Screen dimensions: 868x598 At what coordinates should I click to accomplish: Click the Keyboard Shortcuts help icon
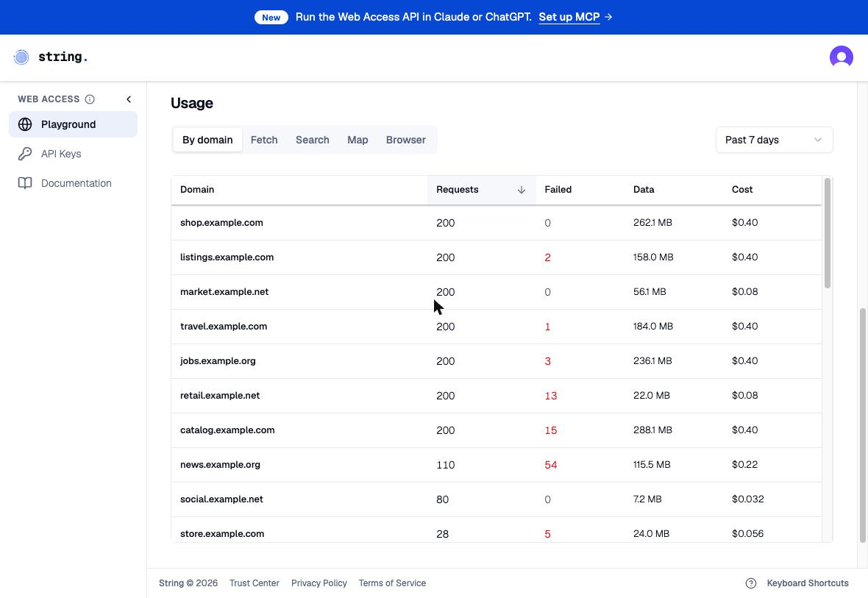pyautogui.click(x=750, y=583)
